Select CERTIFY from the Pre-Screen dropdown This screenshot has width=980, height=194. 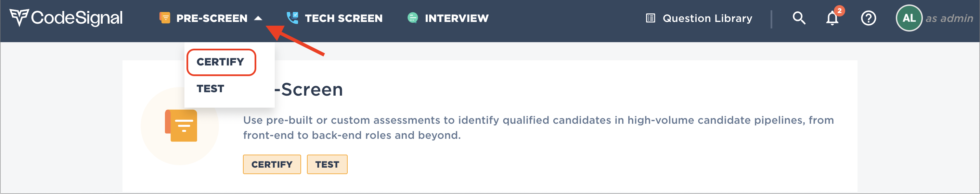click(221, 62)
